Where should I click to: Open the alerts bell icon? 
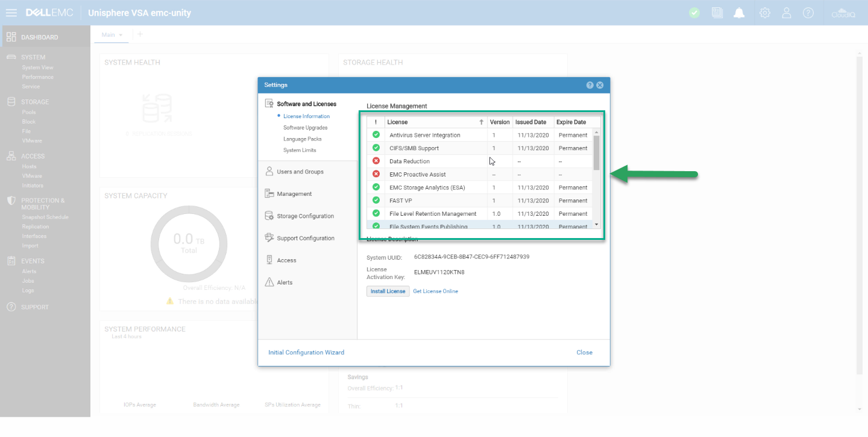coord(739,13)
